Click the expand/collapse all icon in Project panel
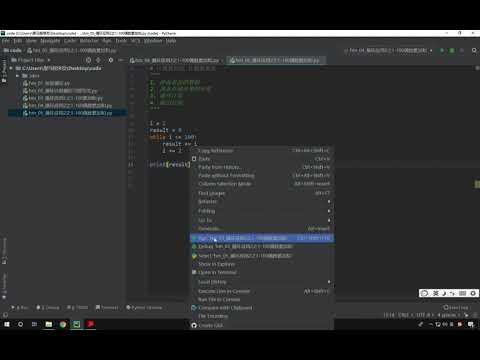Viewport: 480px width, 360px height. (x=98, y=60)
